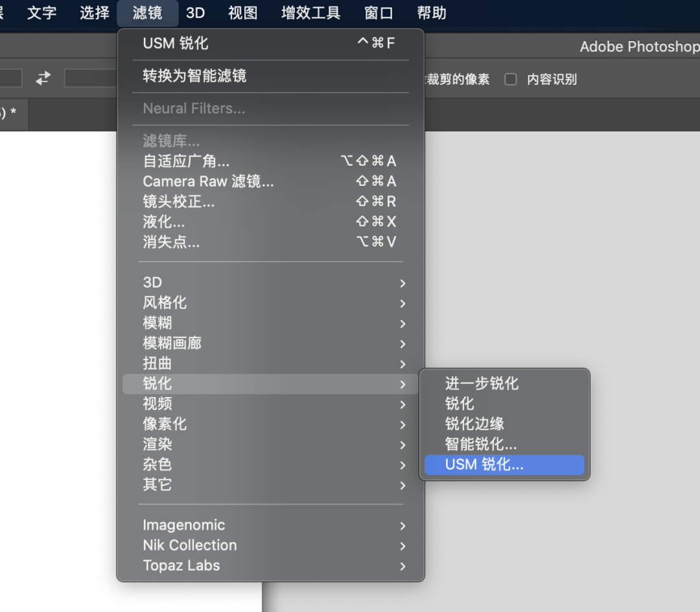This screenshot has width=700, height=612.
Task: Open the 窗口 menu
Action: [379, 12]
